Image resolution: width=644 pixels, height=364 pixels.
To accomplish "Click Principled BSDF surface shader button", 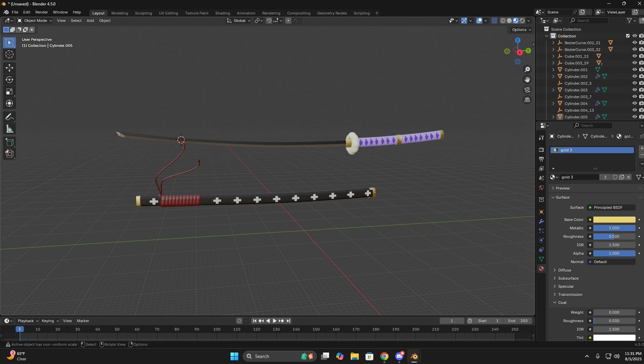I will pos(611,207).
